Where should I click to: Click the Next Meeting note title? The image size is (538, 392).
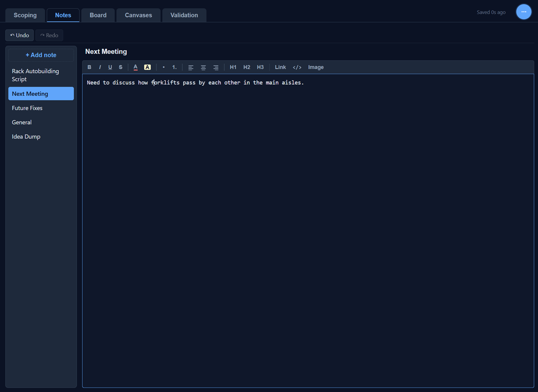(106, 52)
